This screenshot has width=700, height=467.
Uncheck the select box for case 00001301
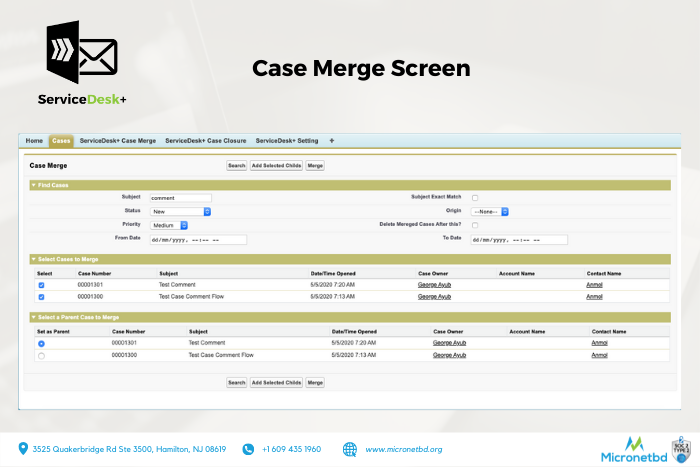(x=41, y=285)
